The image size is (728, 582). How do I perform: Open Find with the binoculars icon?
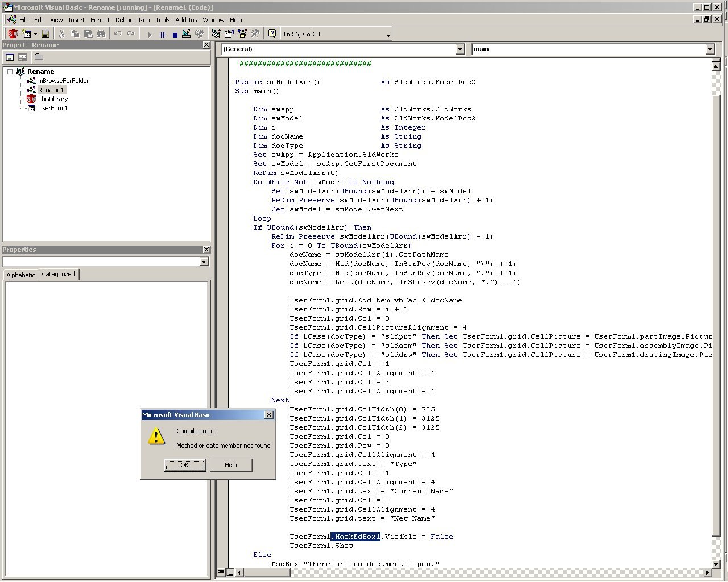coord(101,34)
